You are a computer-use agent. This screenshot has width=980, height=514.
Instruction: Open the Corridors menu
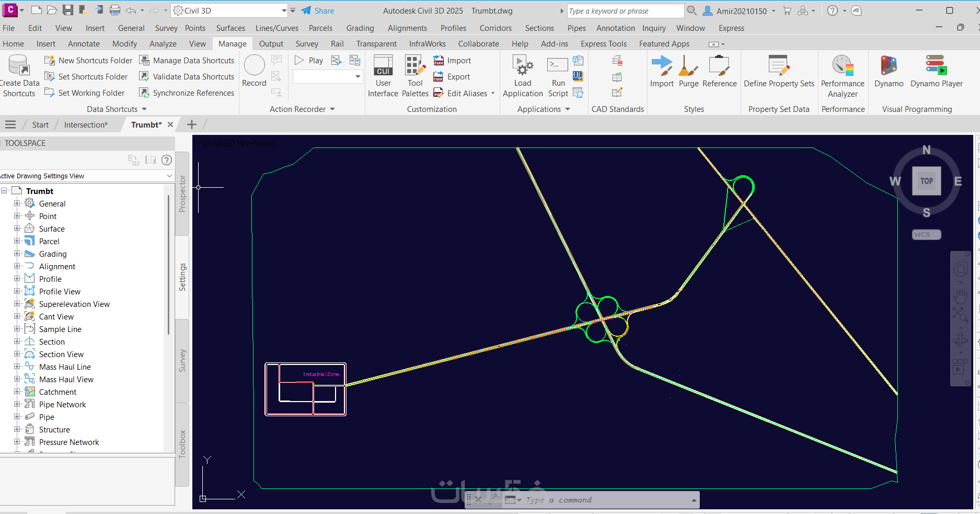[x=496, y=28]
